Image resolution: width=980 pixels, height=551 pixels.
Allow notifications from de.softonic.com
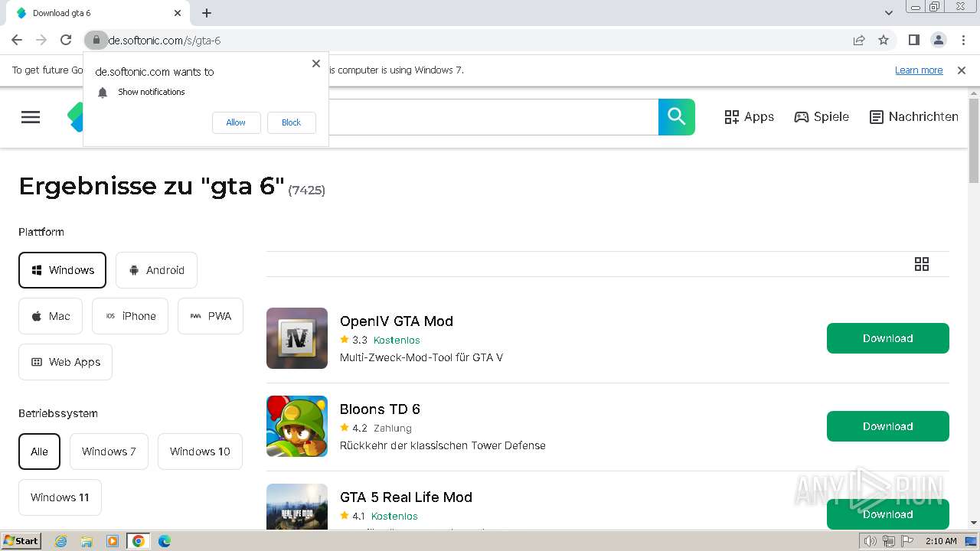click(236, 122)
